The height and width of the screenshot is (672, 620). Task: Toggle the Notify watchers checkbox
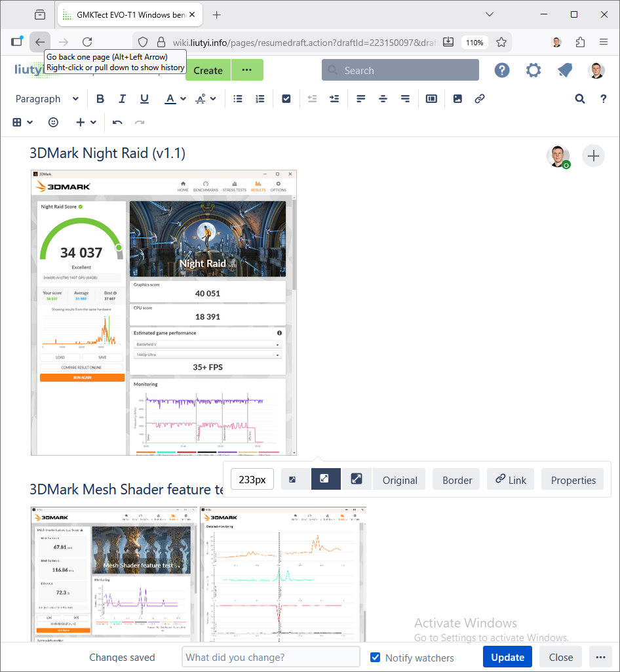[376, 658]
